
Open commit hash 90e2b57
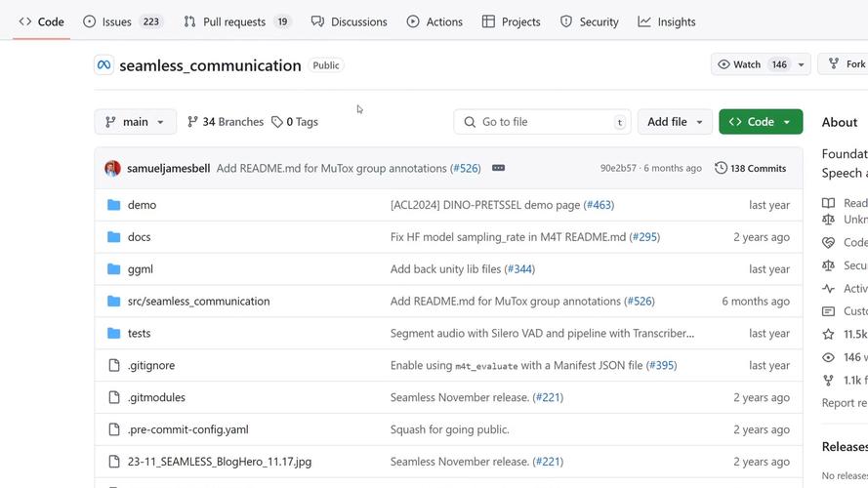[618, 168]
